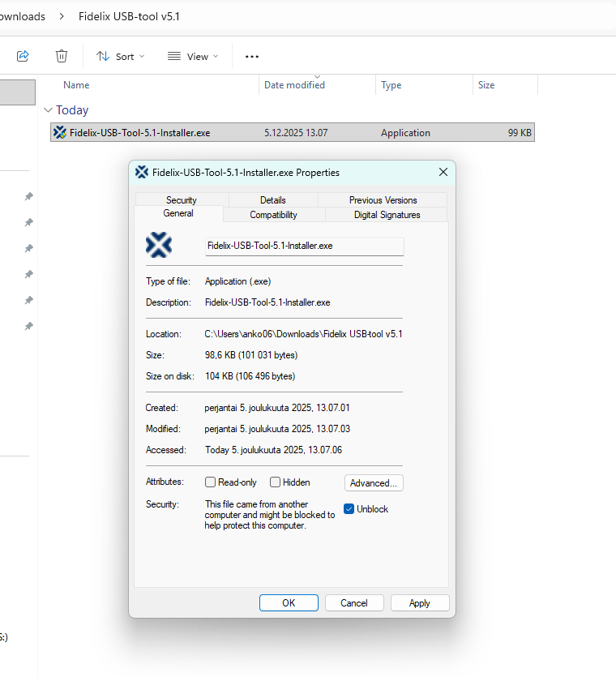The height and width of the screenshot is (677, 616).
Task: Open the See more three-dots menu
Action: [251, 57]
